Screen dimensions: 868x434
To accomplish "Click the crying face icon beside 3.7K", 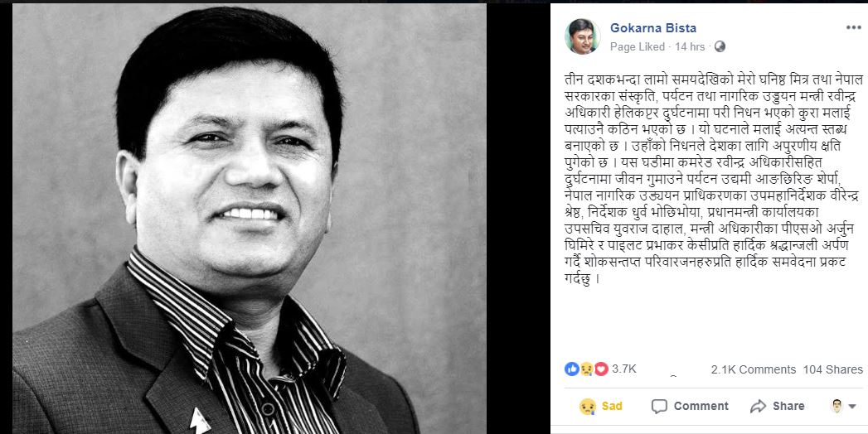I will (586, 369).
